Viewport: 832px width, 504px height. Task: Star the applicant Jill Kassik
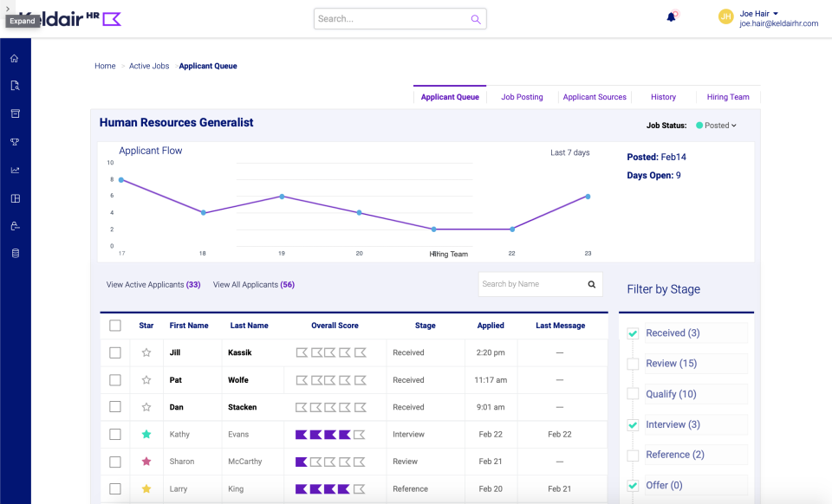tap(146, 352)
